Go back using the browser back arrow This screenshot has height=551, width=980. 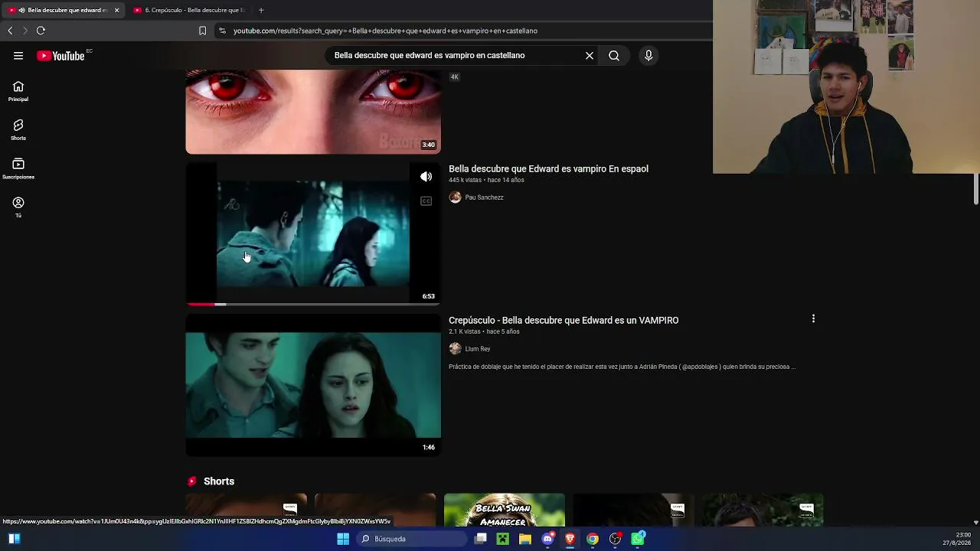10,31
